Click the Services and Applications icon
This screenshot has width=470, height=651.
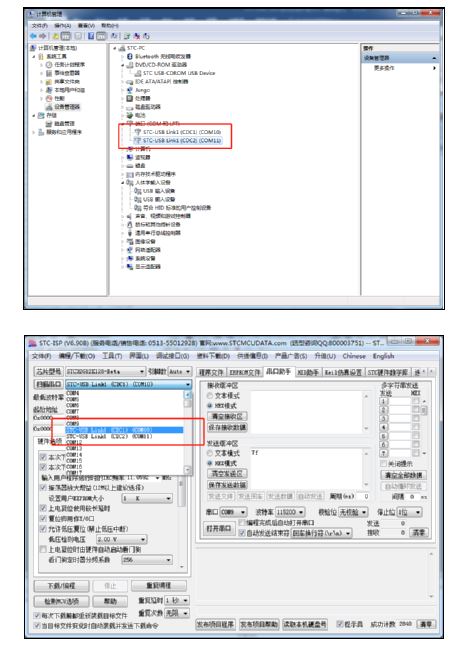(x=41, y=132)
